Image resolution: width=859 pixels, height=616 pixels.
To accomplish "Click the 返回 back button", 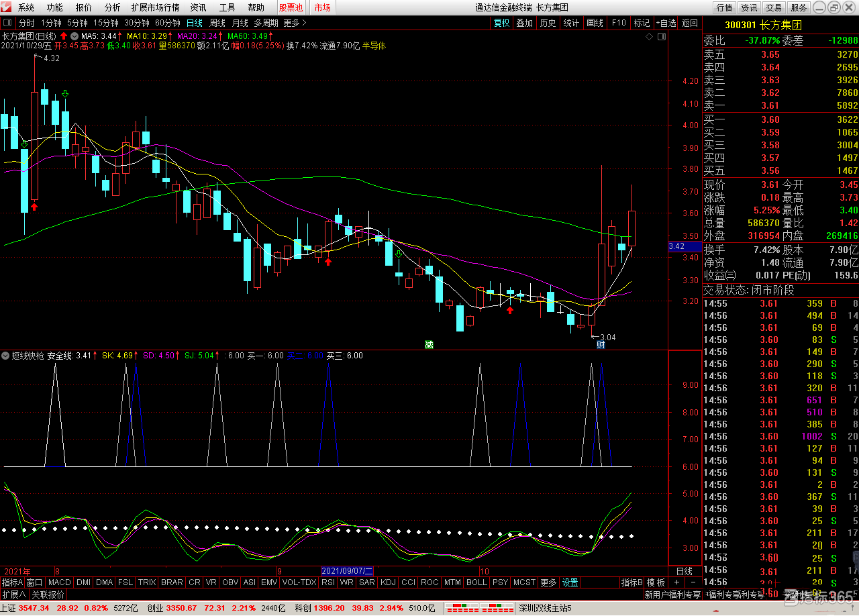I will [x=690, y=23].
